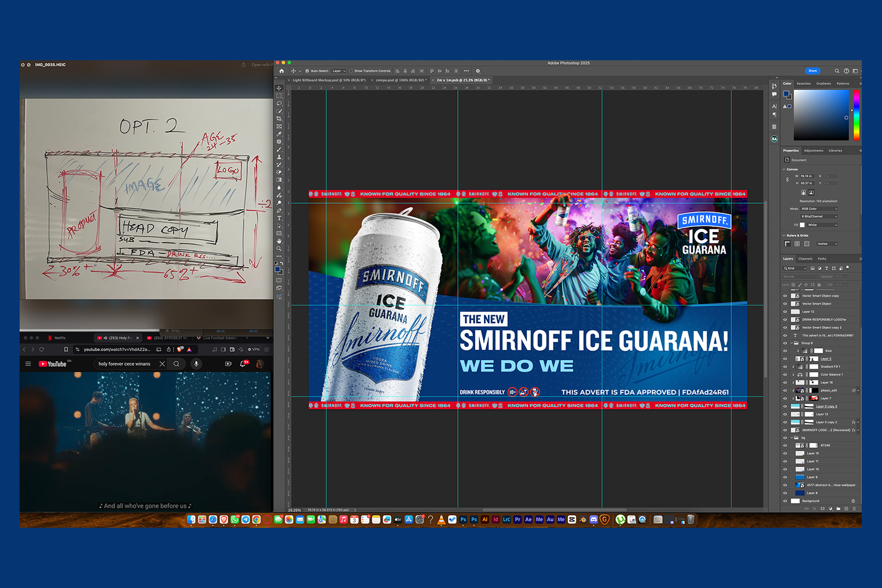The height and width of the screenshot is (588, 882).
Task: Choose the Clone Stamp tool
Action: tap(279, 157)
